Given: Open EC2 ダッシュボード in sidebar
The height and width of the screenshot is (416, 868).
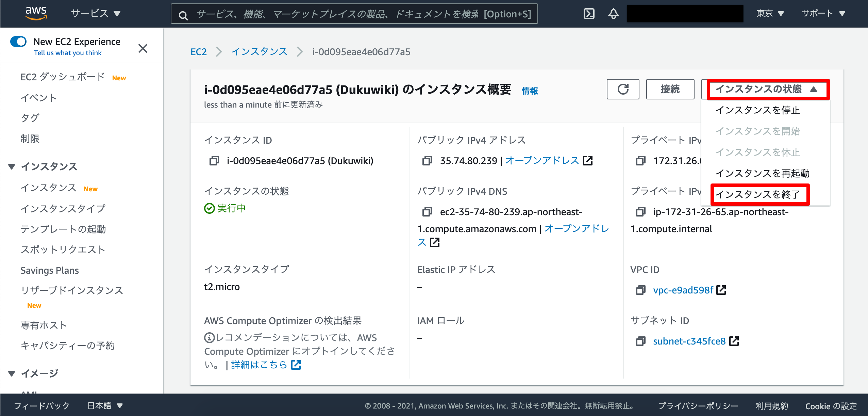Looking at the screenshot, I should click(x=63, y=77).
